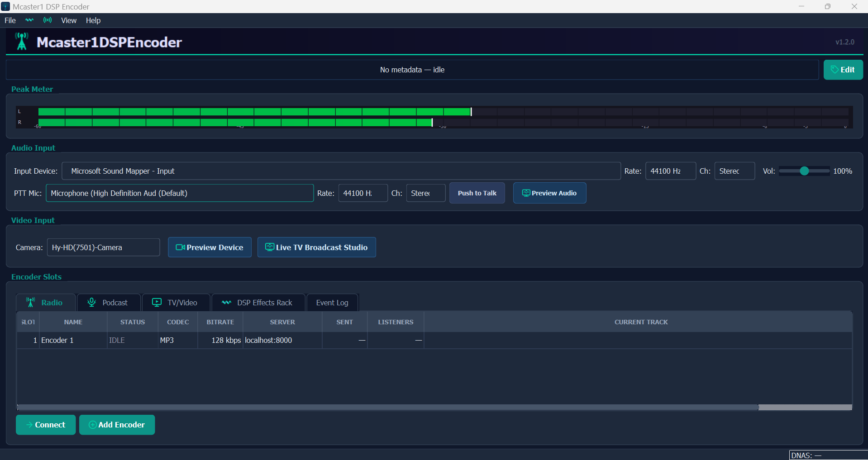Viewport: 868px width, 460px height.
Task: Click the Vol slider handle
Action: [804, 171]
